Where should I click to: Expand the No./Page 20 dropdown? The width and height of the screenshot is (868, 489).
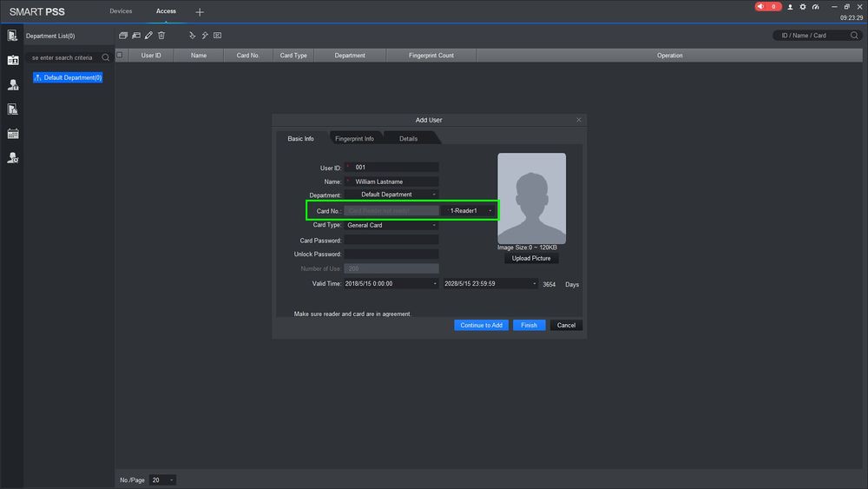[162, 479]
